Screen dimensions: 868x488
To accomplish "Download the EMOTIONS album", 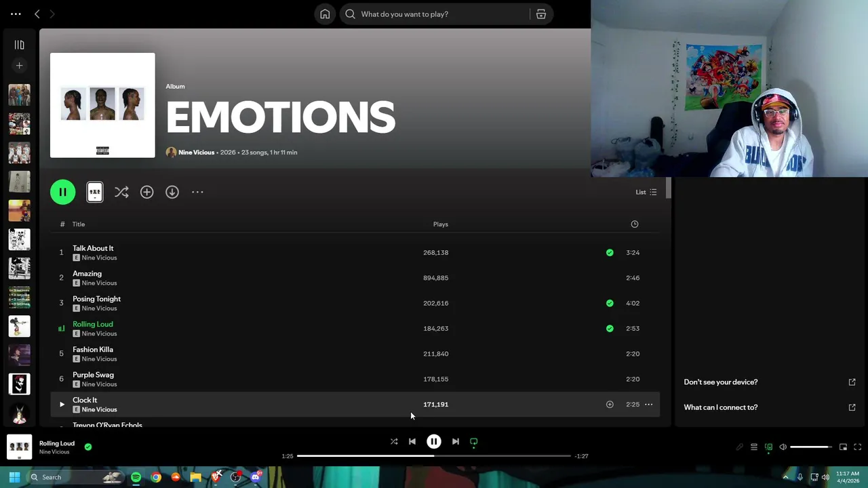I will (172, 192).
